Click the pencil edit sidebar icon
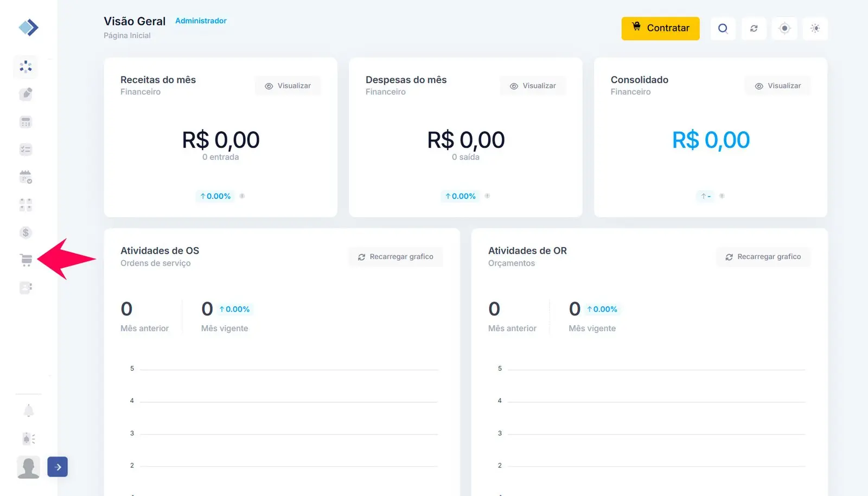The height and width of the screenshot is (496, 868). click(25, 94)
